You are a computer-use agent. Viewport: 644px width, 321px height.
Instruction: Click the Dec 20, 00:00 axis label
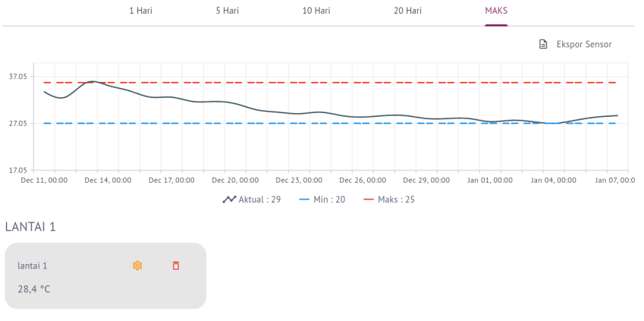235,181
